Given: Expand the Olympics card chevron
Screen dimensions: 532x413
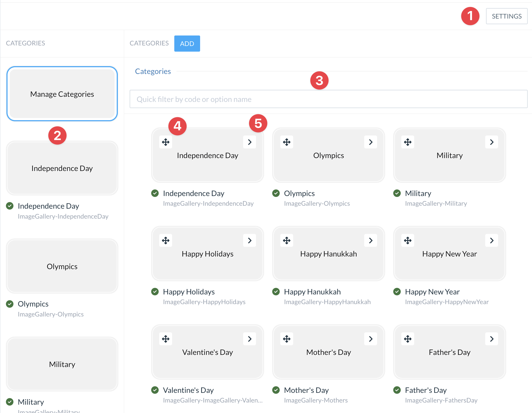Looking at the screenshot, I should [x=371, y=142].
